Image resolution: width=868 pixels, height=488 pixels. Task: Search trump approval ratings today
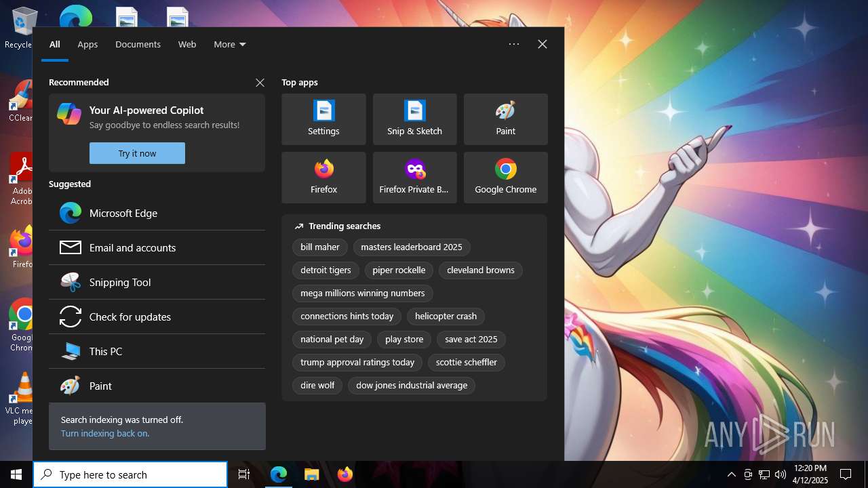tap(357, 363)
